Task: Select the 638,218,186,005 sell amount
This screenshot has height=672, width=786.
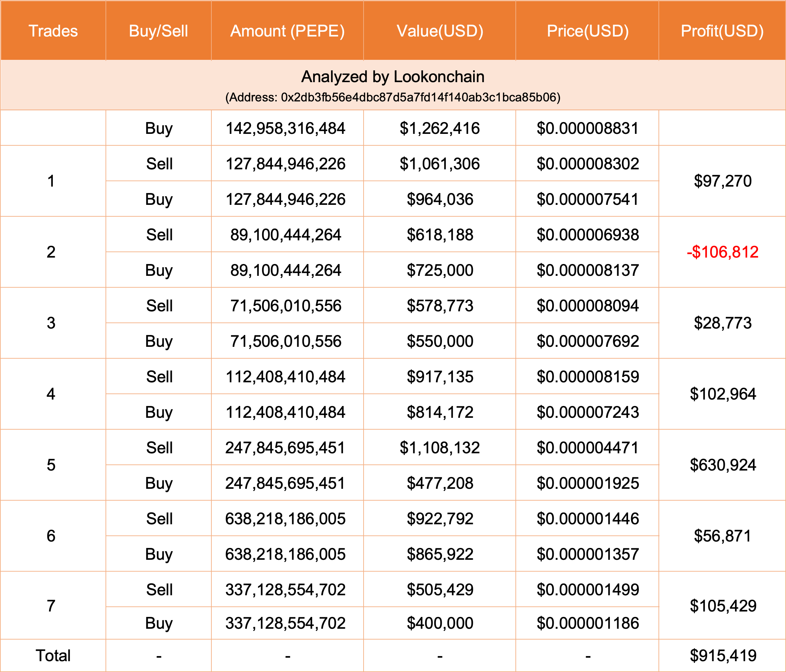Action: pyautogui.click(x=285, y=519)
